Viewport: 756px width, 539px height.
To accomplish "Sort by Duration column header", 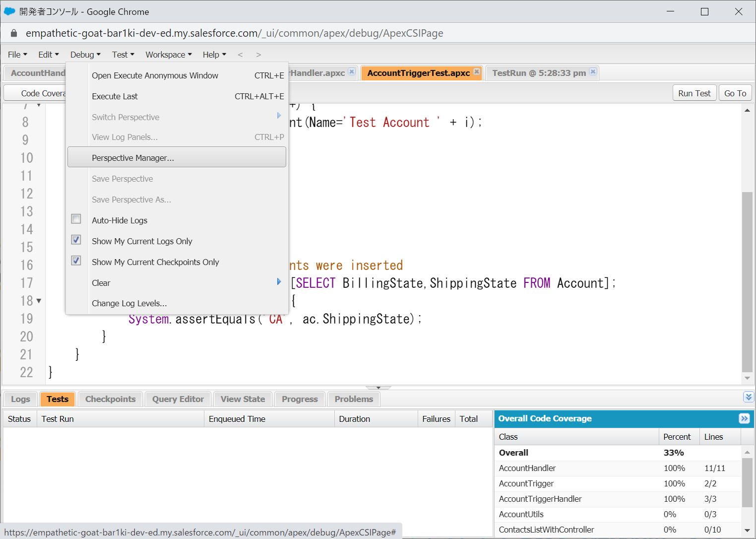I will coord(376,419).
